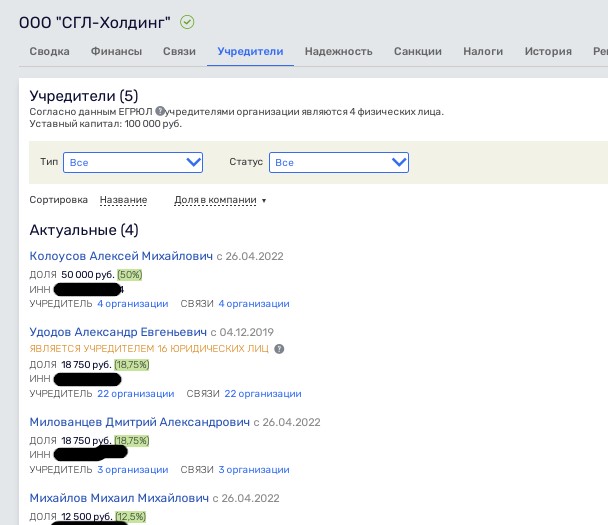This screenshot has height=525, width=608.
Task: Go to the Связи tab
Action: pos(179,52)
